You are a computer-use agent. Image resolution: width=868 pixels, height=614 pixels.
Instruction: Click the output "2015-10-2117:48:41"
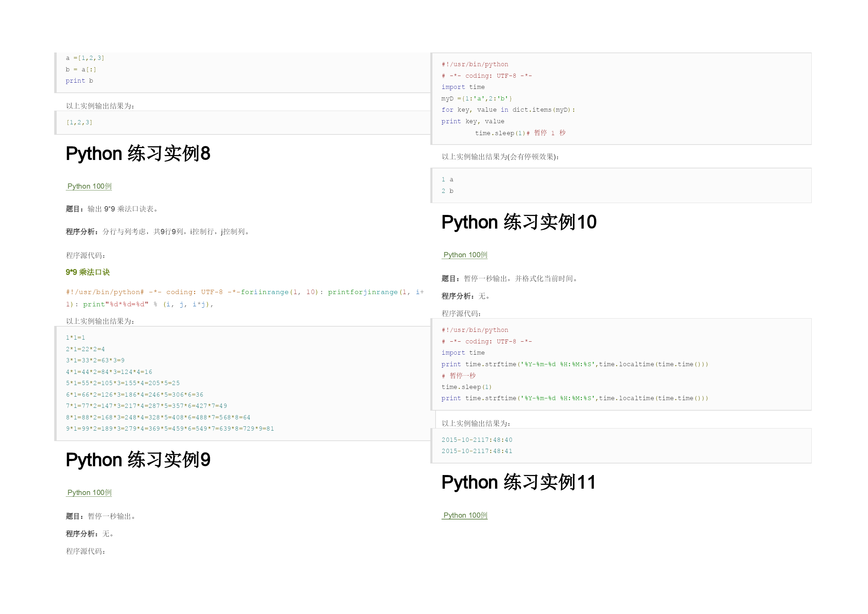coord(477,451)
